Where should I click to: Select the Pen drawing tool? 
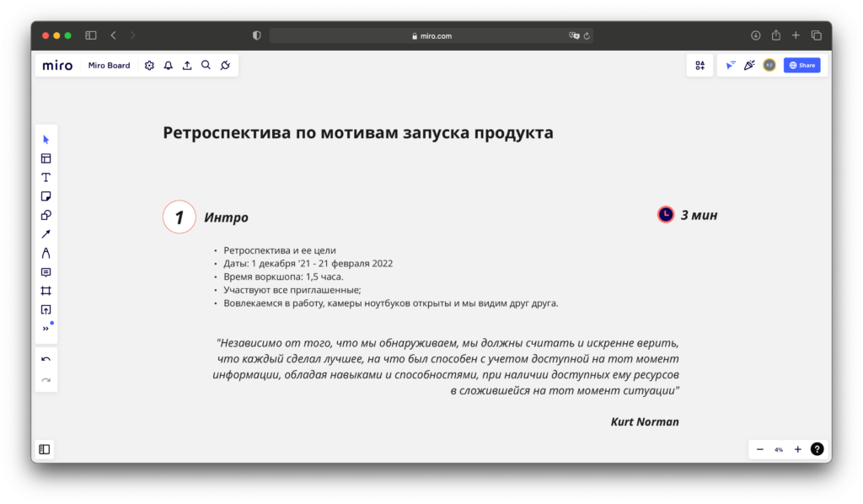pyautogui.click(x=46, y=252)
